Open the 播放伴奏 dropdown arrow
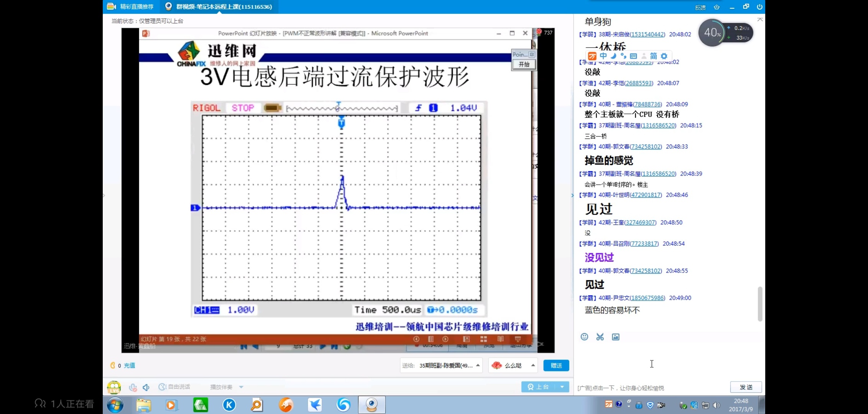Image resolution: width=868 pixels, height=414 pixels. click(241, 387)
